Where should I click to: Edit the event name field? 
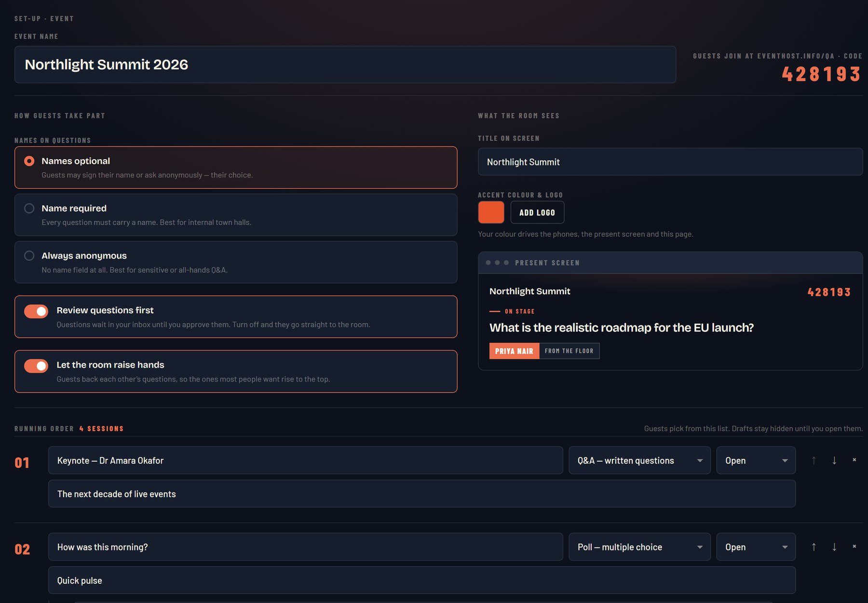345,65
